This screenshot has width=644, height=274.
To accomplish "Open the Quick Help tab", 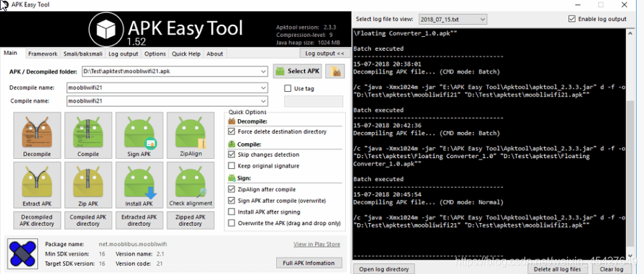I will 186,54.
